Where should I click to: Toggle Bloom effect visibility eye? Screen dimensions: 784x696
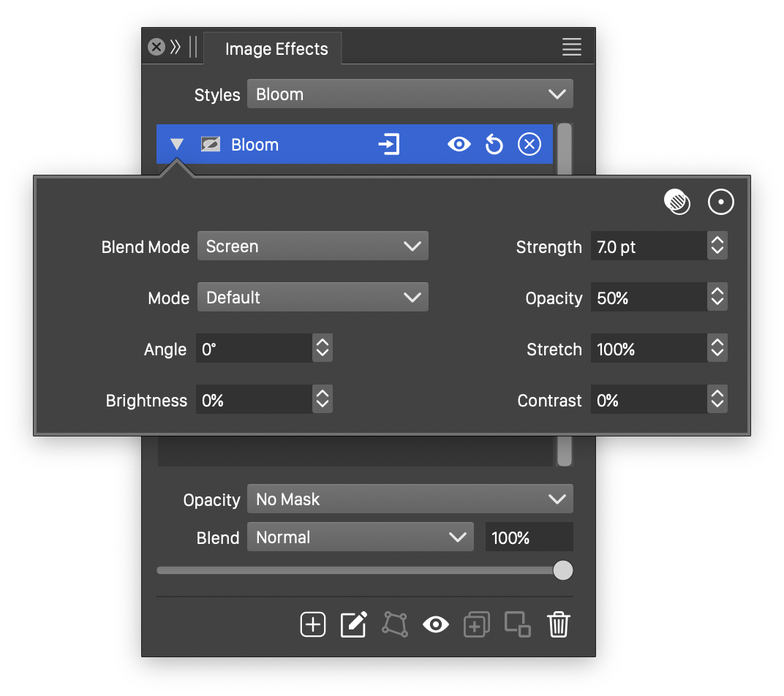tap(459, 145)
